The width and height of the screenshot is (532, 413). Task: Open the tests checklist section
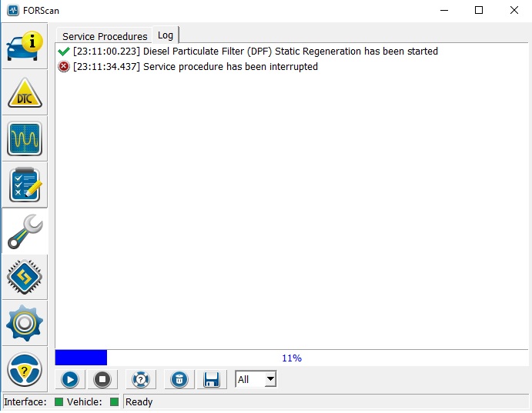[x=25, y=185]
